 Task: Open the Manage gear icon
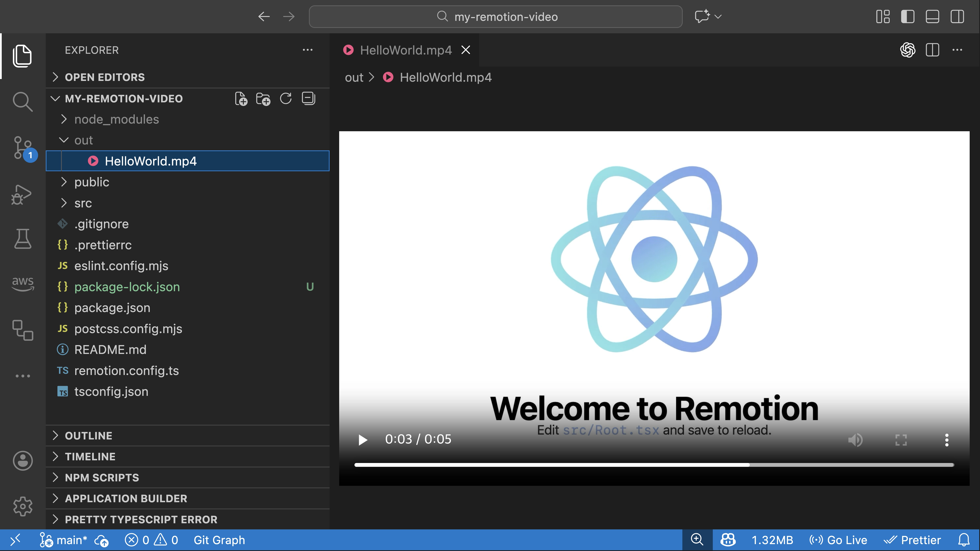22,506
